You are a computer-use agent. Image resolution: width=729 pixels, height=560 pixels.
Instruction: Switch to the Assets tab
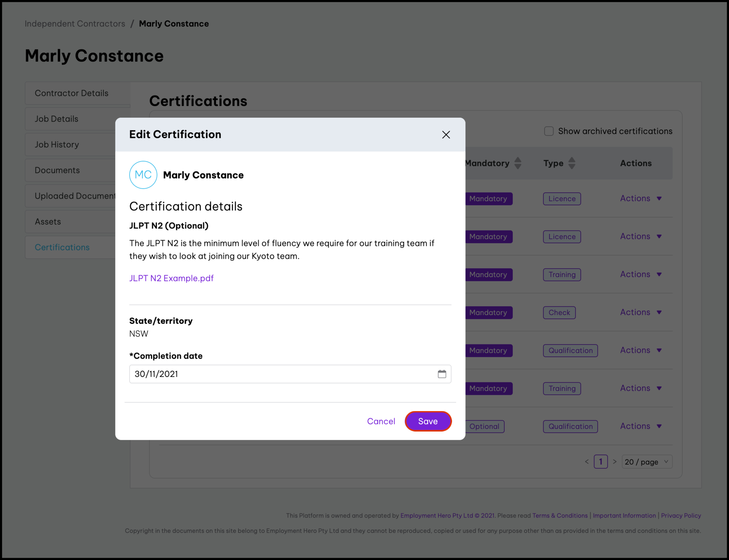click(48, 222)
